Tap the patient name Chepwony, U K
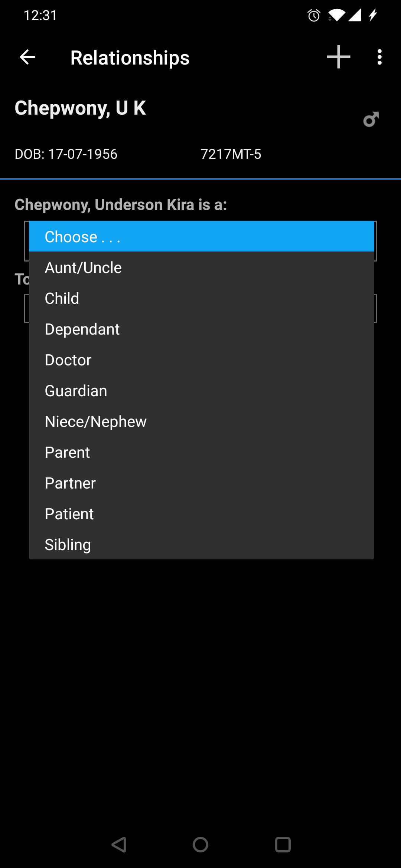This screenshot has height=868, width=401. coord(80,108)
